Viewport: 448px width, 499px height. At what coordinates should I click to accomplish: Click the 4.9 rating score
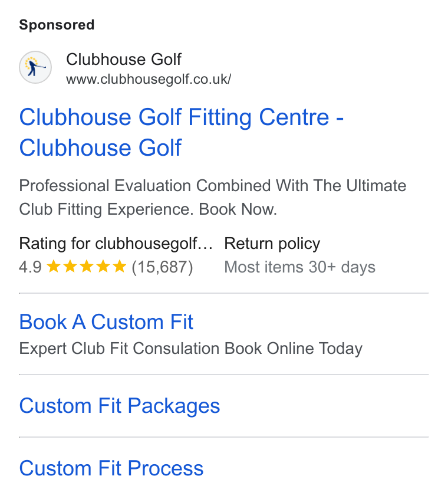30,267
